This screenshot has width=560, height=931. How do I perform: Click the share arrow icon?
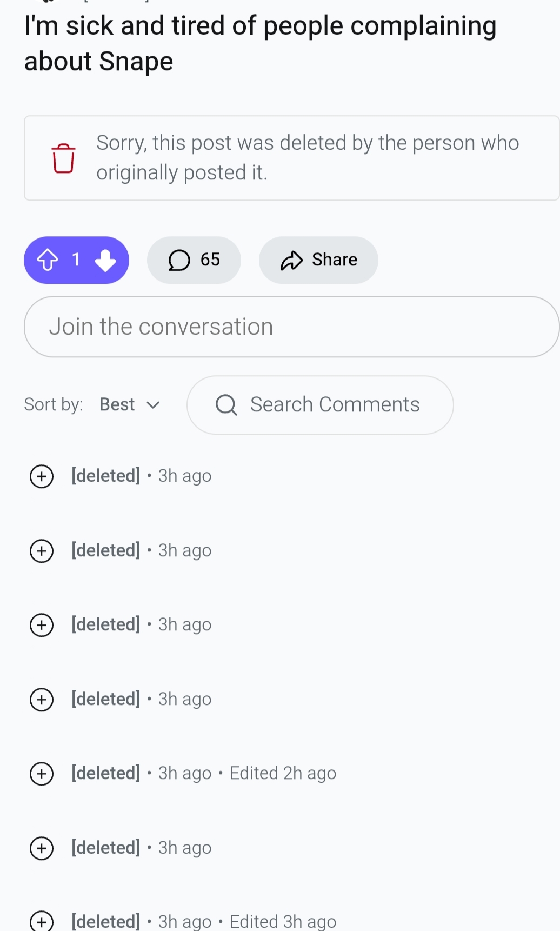pyautogui.click(x=291, y=260)
